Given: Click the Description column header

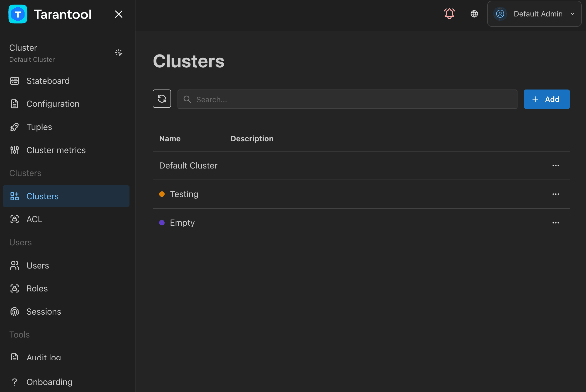Looking at the screenshot, I should point(252,139).
